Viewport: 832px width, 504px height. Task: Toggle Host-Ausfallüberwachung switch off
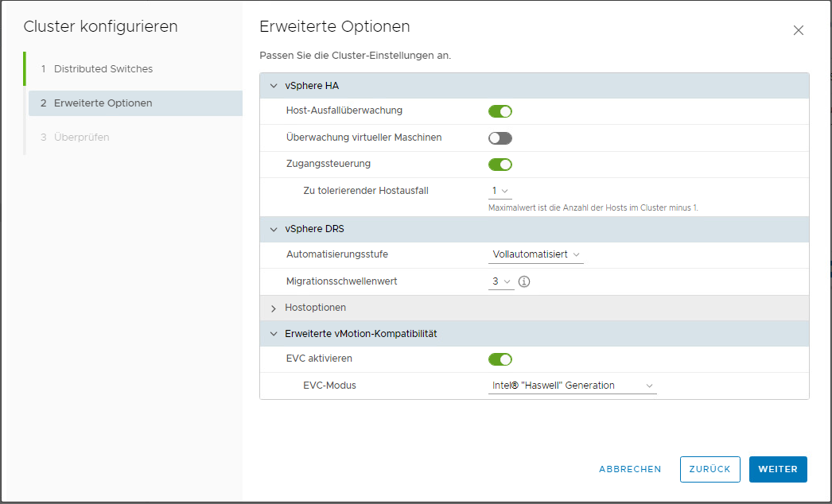point(500,111)
